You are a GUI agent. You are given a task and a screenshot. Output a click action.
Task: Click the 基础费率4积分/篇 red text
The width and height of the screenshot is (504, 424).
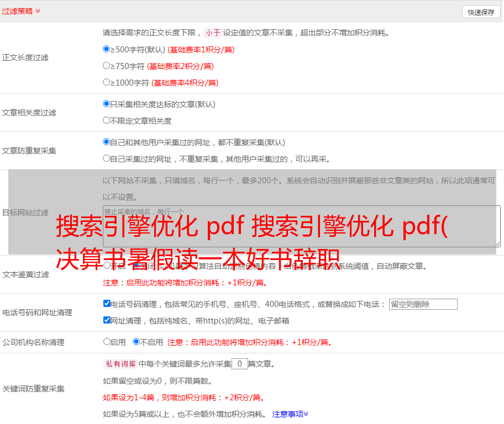coord(185,83)
